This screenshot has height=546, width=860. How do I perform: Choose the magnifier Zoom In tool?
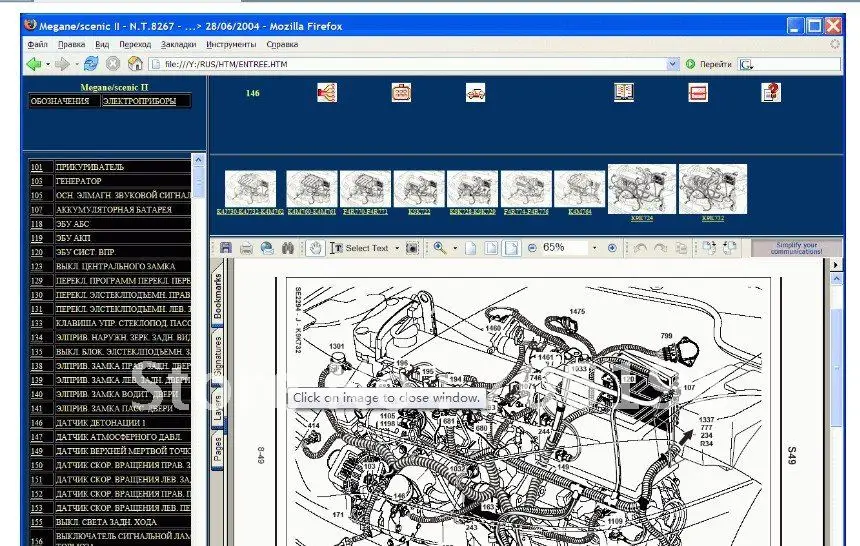click(439, 248)
